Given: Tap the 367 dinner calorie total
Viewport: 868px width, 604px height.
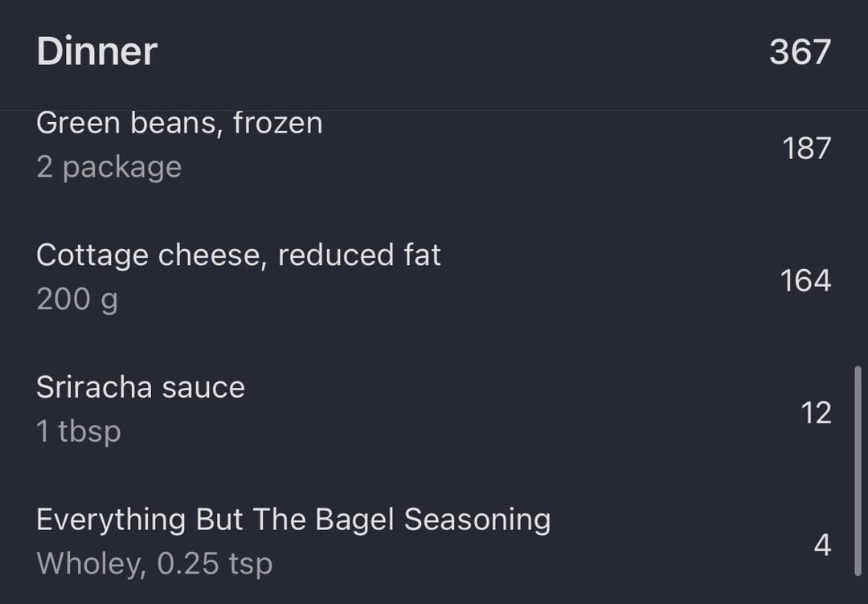Looking at the screenshot, I should tap(800, 52).
